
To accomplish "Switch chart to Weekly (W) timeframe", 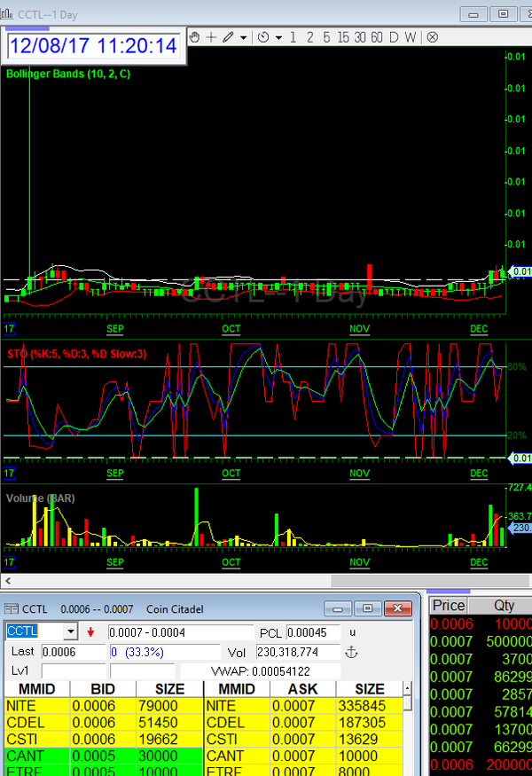I will 410,37.
